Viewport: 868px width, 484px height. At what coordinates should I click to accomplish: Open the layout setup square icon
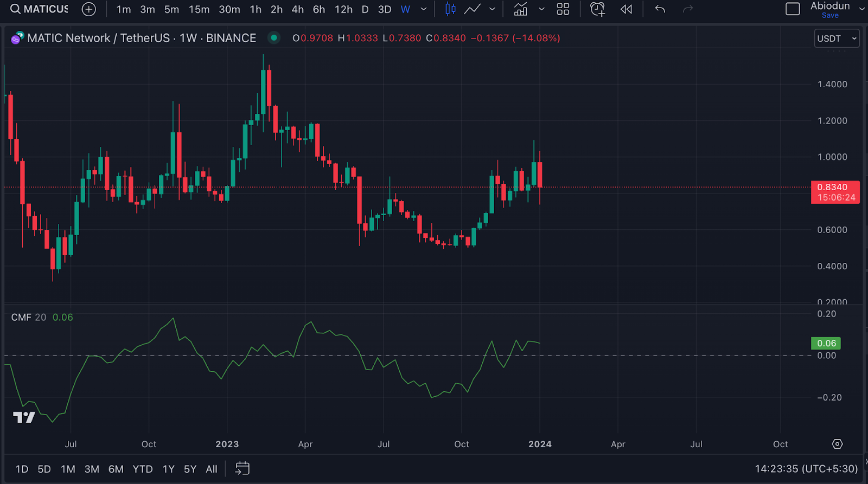pyautogui.click(x=793, y=9)
